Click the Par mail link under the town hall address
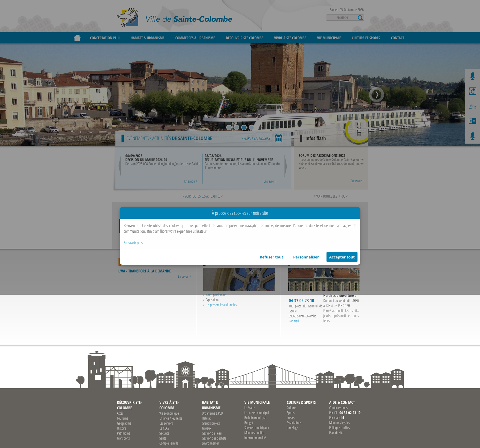Viewport: 480px width, 448px height. point(294,321)
